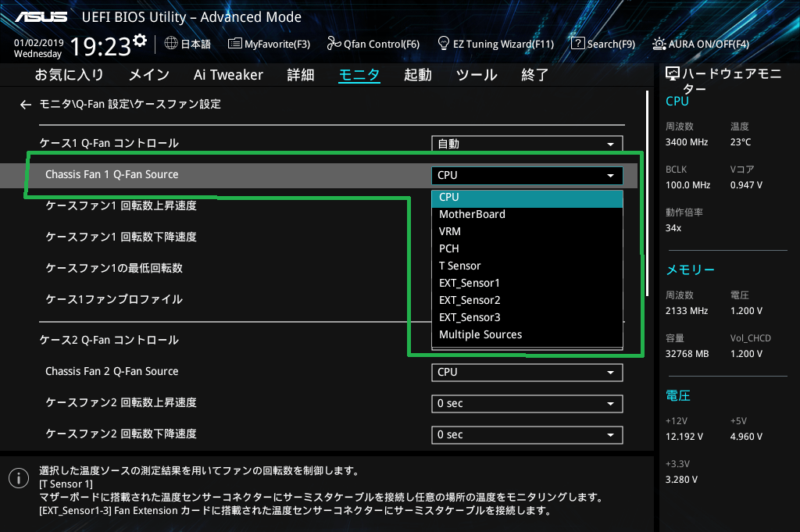
Task: Open Search(F9)
Action: point(611,44)
